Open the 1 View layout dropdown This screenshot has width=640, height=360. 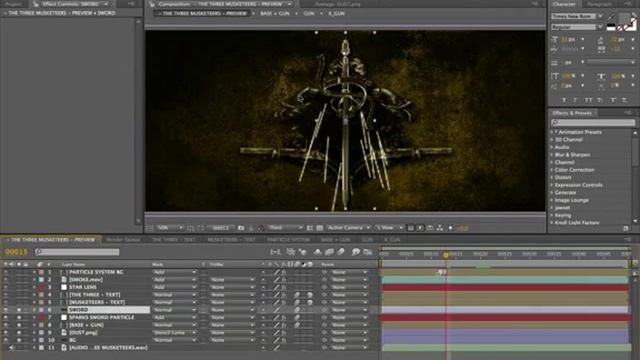pos(389,228)
